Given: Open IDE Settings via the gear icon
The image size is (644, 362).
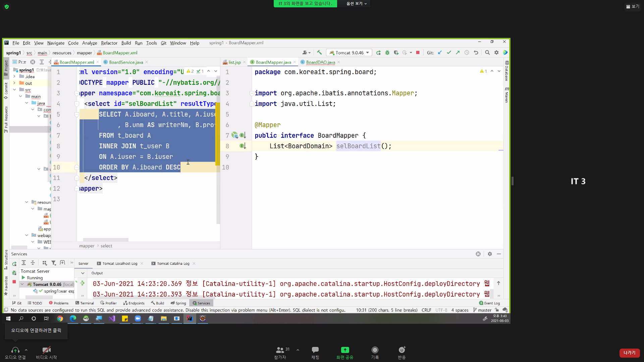Looking at the screenshot, I should click(x=497, y=53).
